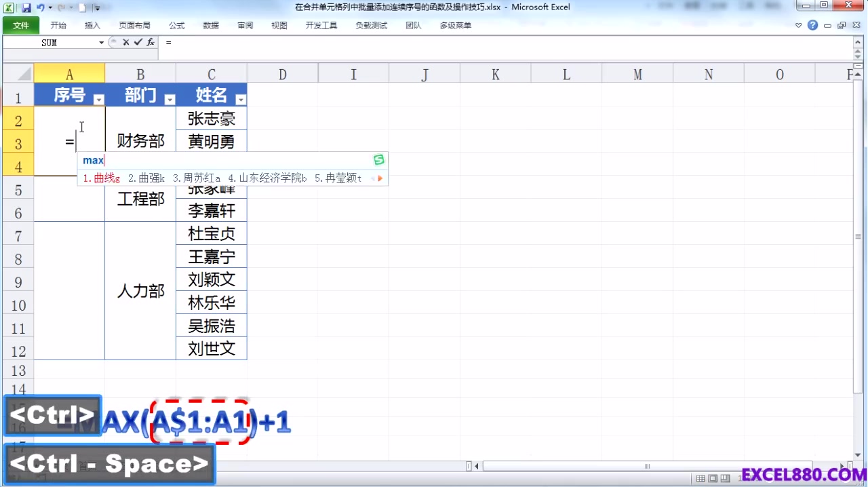Open the 姓名 column filter dropdown

click(x=241, y=99)
